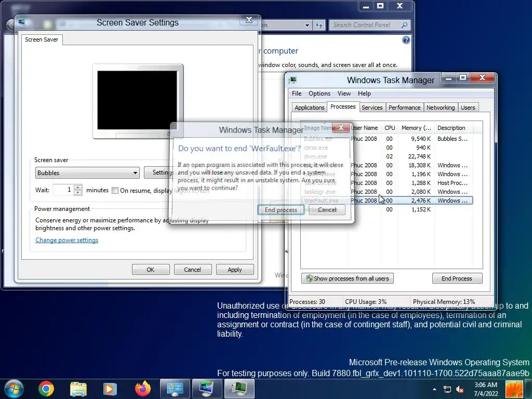Click the Wait minutes value field
The width and height of the screenshot is (532, 399).
(x=63, y=190)
